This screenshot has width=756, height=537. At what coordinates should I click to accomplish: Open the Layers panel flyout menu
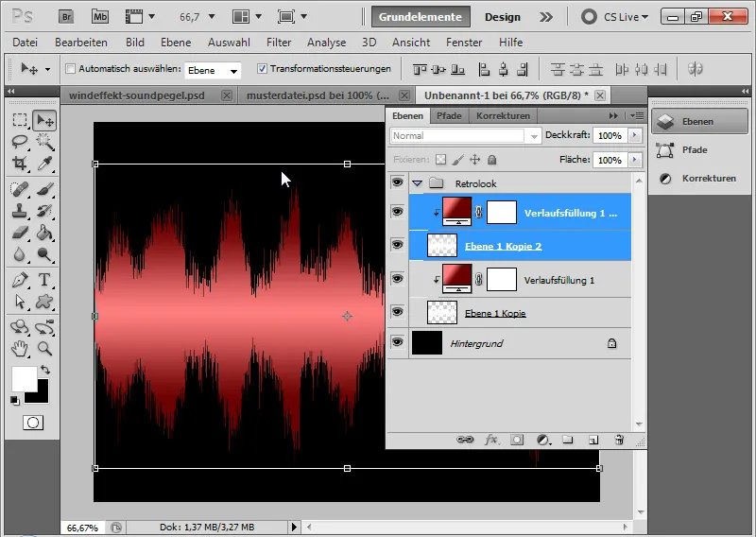tap(637, 115)
